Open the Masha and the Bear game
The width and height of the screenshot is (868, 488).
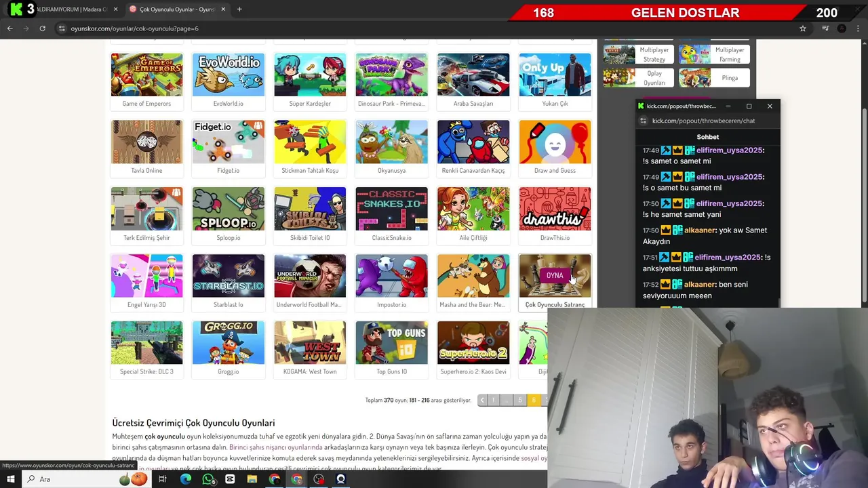pyautogui.click(x=473, y=276)
